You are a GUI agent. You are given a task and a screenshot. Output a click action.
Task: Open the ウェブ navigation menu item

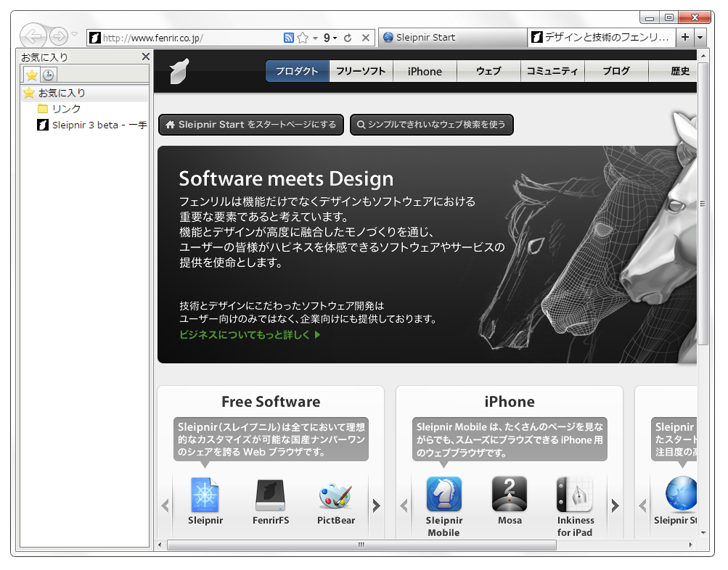pos(489,71)
